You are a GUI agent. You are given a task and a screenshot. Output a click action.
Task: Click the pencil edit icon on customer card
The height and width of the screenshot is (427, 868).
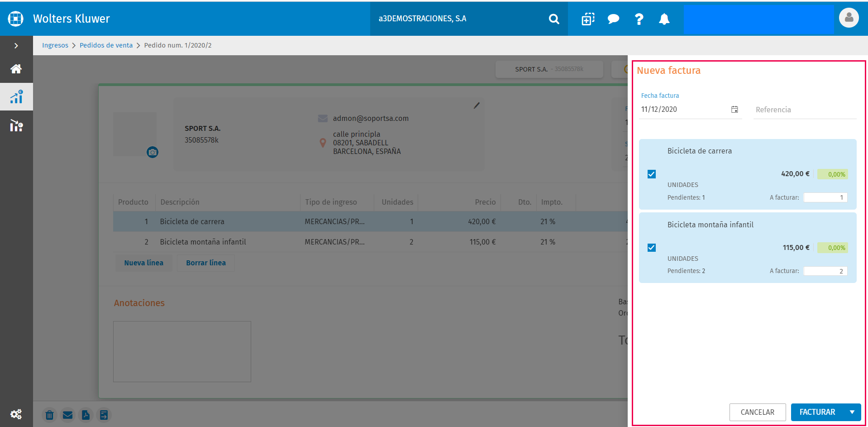tap(477, 106)
